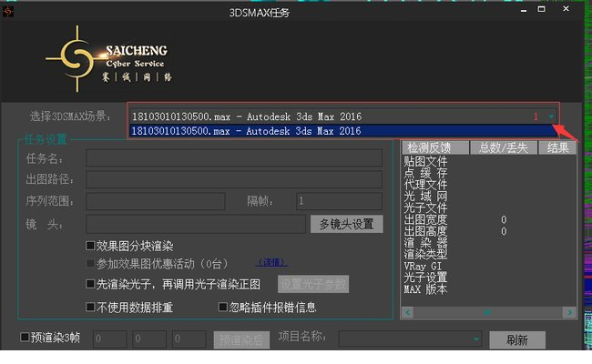This screenshot has width=592, height=364.
Task: Check 忽略插件报错信息 option
Action: tap(223, 307)
